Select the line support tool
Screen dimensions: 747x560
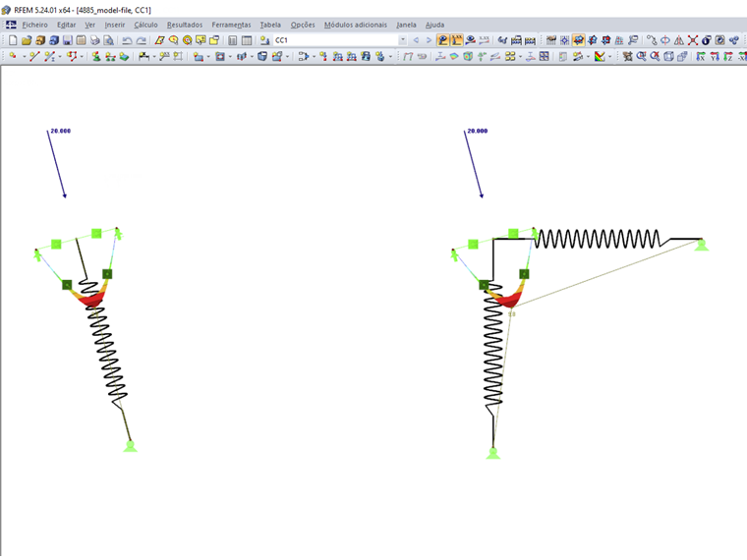(x=110, y=57)
